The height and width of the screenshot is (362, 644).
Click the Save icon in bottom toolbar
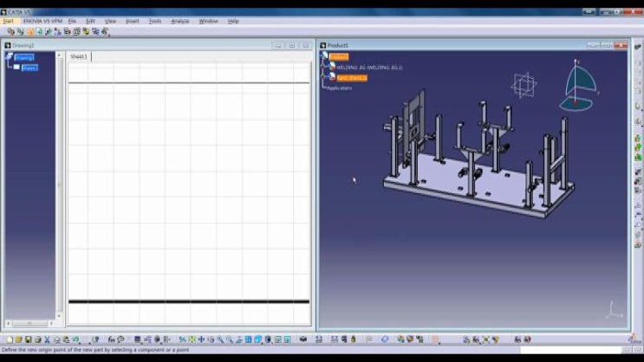click(x=28, y=339)
